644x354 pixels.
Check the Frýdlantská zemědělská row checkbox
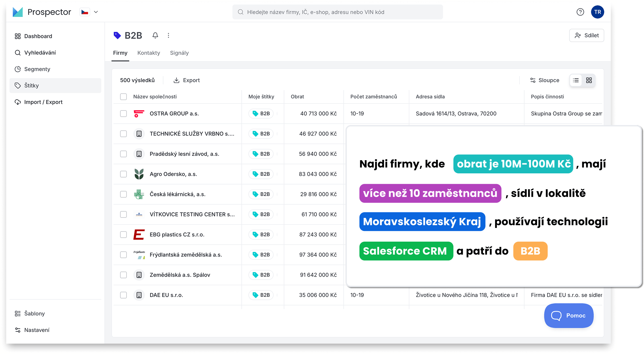coord(123,255)
